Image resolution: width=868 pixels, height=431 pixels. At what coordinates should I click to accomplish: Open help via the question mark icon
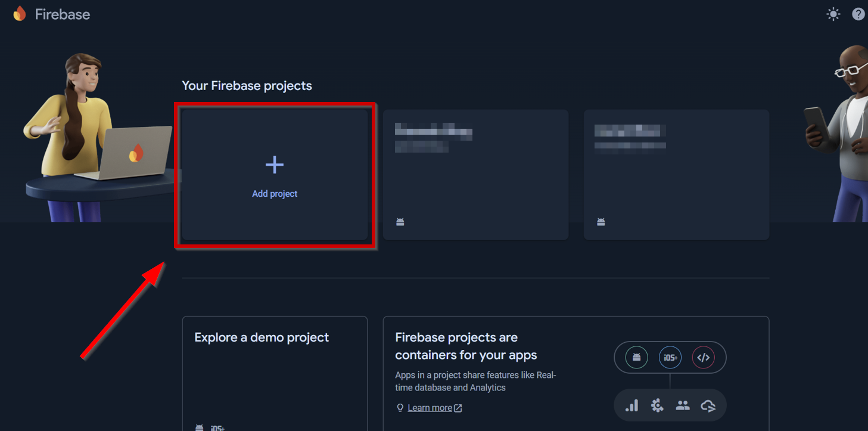tap(858, 13)
